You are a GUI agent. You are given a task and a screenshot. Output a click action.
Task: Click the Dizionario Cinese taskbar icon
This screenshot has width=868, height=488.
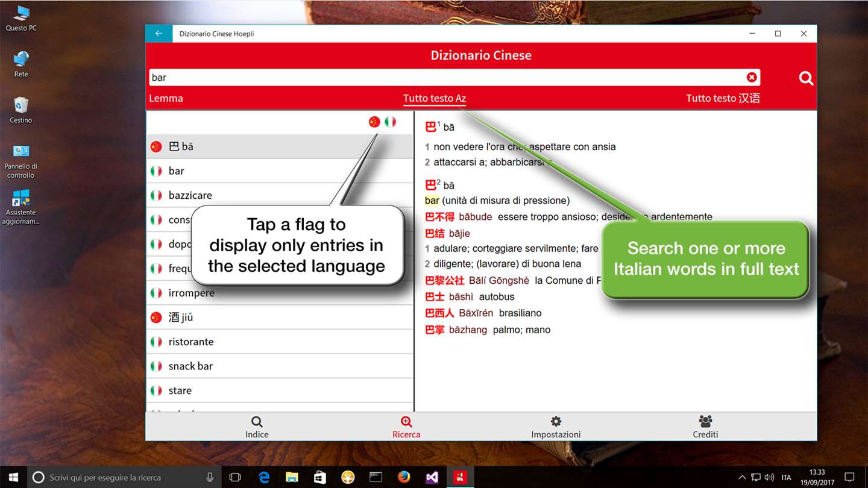click(461, 477)
